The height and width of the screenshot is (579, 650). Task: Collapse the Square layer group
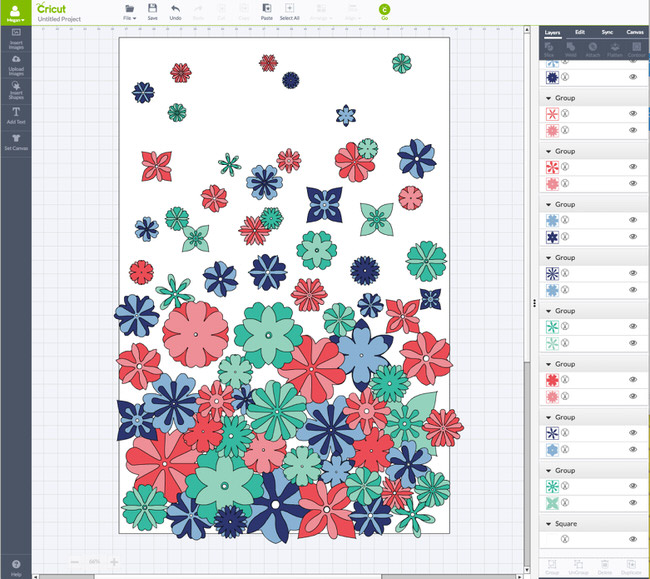tap(548, 524)
